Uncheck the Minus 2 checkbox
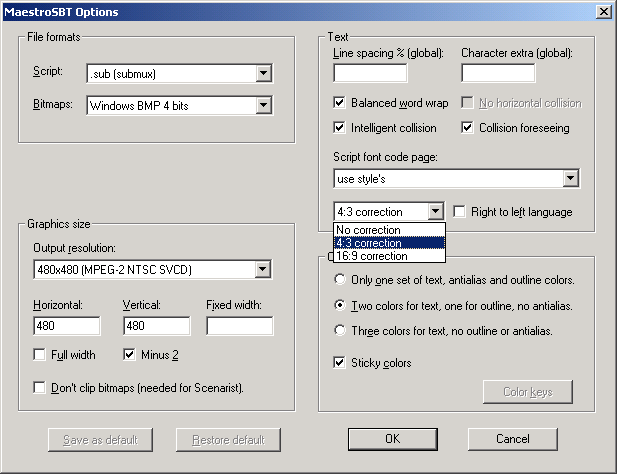Image resolution: width=617 pixels, height=474 pixels. point(130,354)
